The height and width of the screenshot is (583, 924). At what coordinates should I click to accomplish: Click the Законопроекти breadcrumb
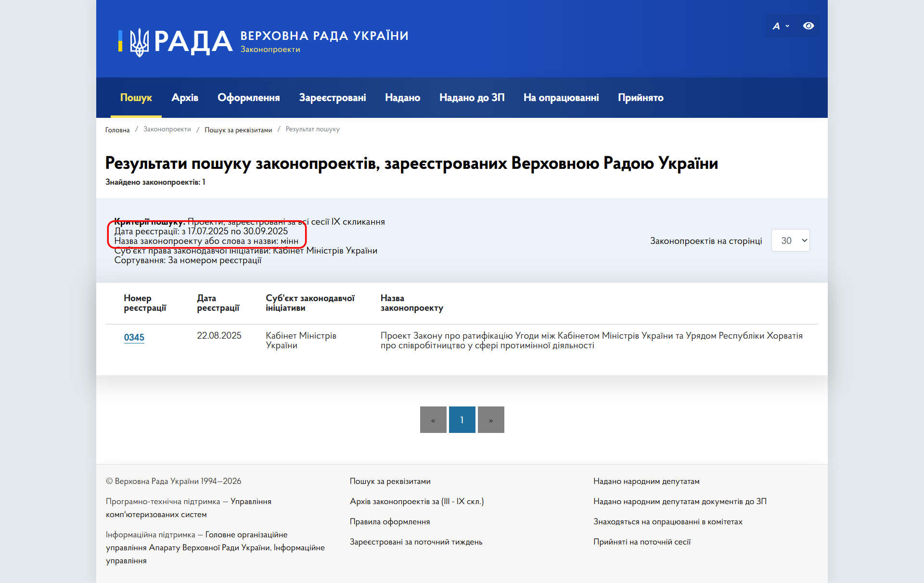tap(167, 129)
